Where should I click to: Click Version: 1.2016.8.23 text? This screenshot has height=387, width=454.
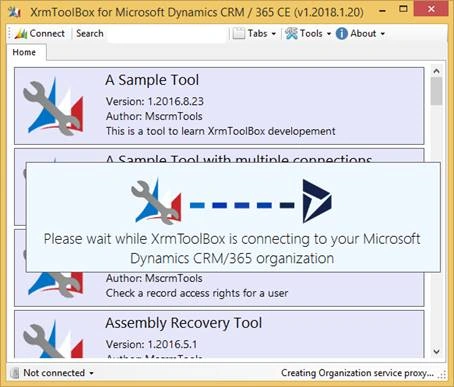155,101
